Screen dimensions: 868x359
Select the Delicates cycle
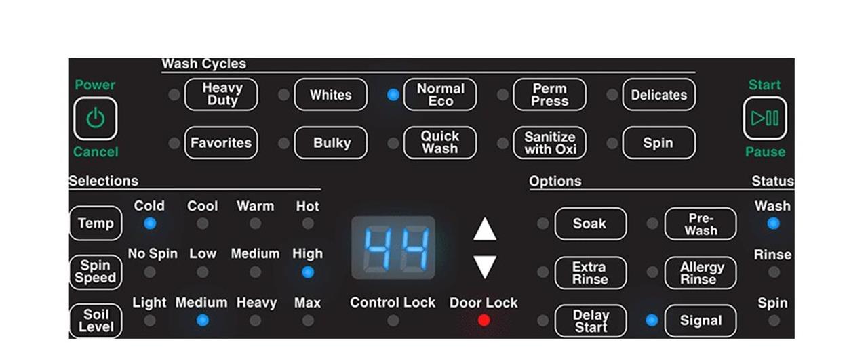[659, 95]
